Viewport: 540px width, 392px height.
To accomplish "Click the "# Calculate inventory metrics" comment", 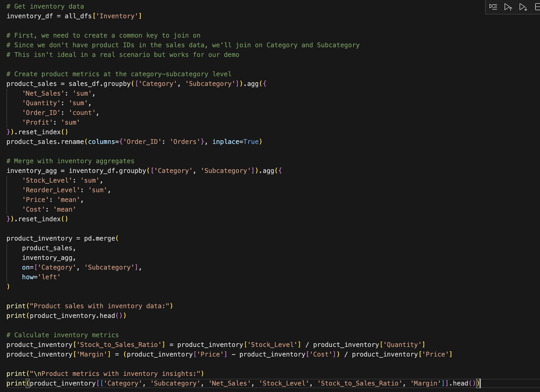I will (62, 335).
